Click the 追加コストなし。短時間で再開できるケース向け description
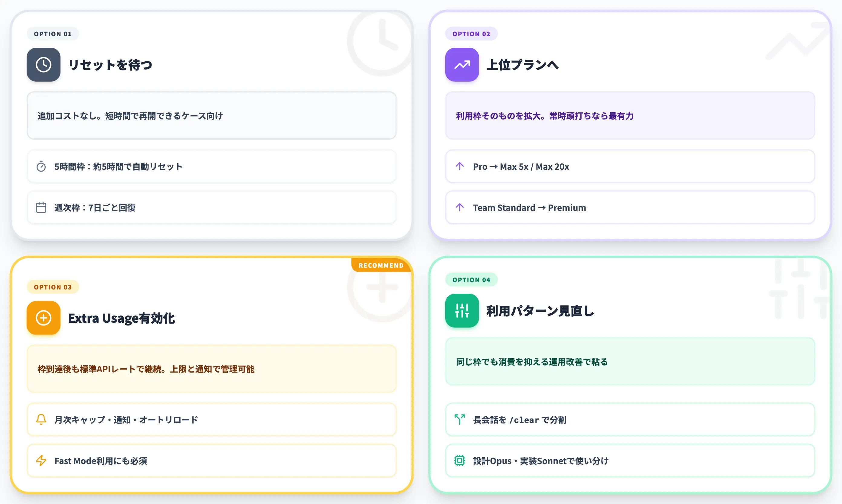This screenshot has height=504, width=842. 130,116
